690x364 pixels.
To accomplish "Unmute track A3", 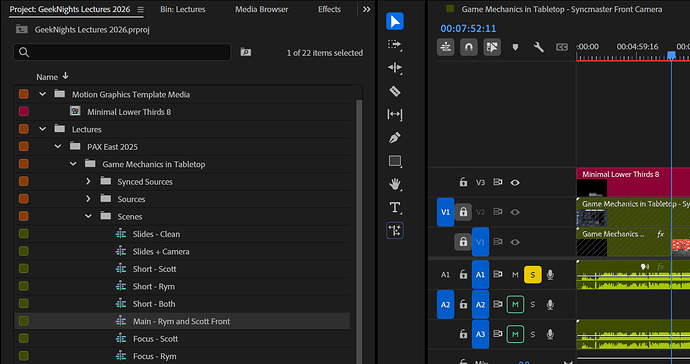I will tap(515, 334).
